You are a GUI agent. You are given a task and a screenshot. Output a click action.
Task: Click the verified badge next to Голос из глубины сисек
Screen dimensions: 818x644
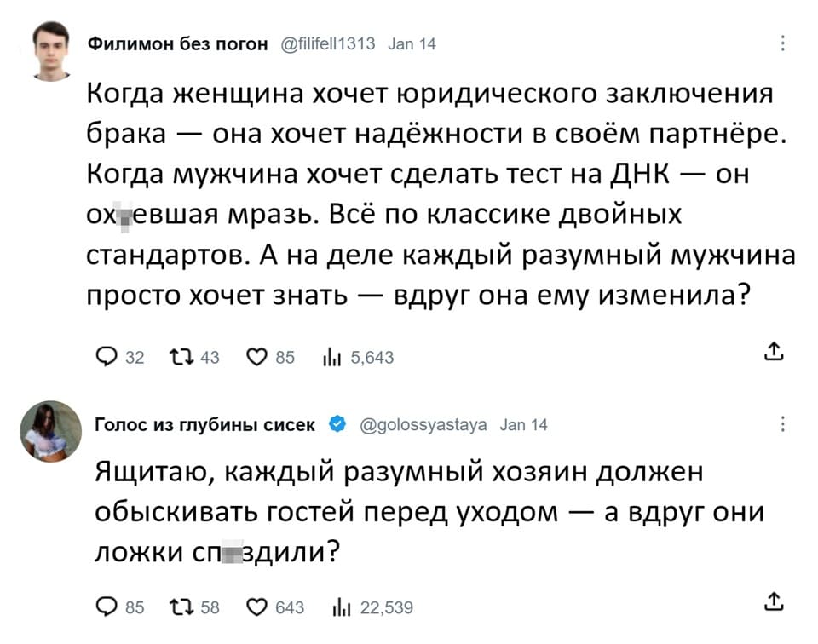click(337, 424)
